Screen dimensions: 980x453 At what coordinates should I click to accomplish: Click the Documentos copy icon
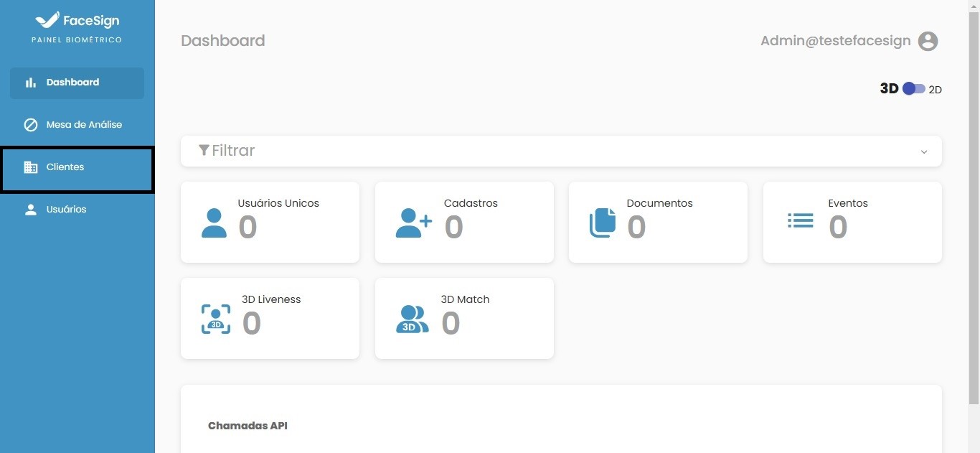click(603, 223)
